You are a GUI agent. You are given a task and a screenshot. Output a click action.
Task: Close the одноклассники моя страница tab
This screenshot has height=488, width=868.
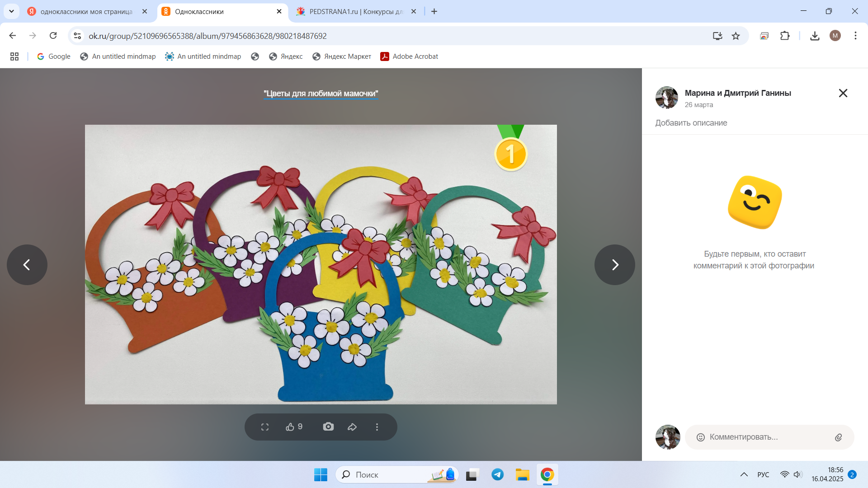[x=145, y=11]
